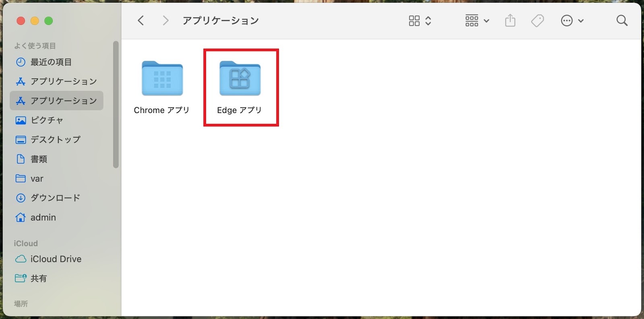Click the Share toolbar icon
644x319 pixels.
(x=510, y=21)
